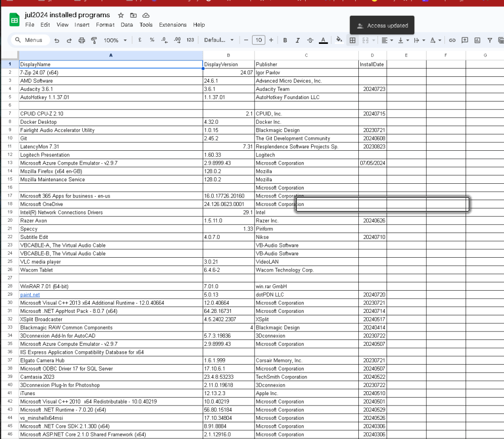Select the Camtasia 2023 cell
This screenshot has width=504, height=439.
tap(111, 377)
